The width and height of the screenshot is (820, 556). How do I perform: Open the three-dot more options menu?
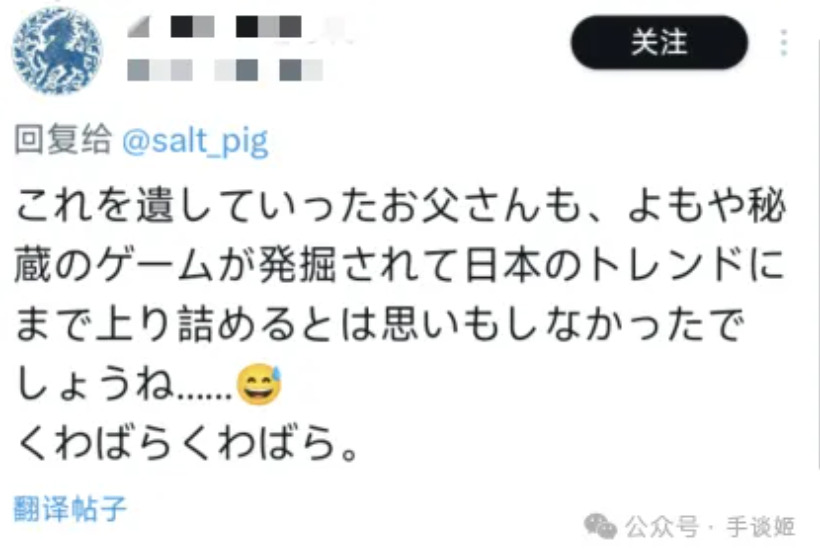tap(783, 43)
